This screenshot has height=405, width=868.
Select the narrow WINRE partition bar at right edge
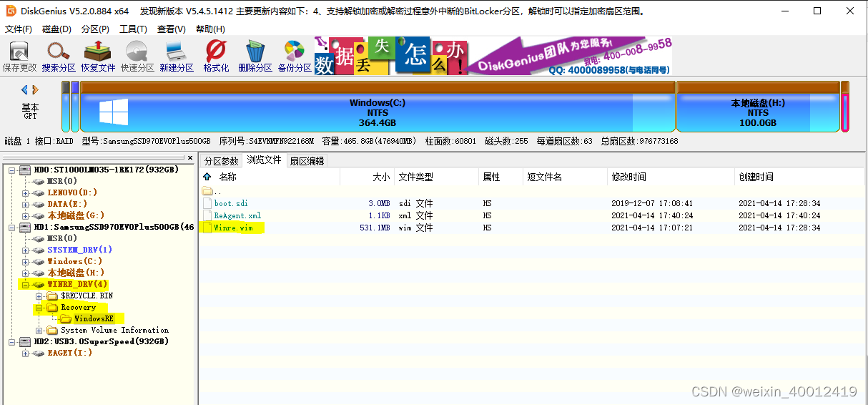[845, 107]
